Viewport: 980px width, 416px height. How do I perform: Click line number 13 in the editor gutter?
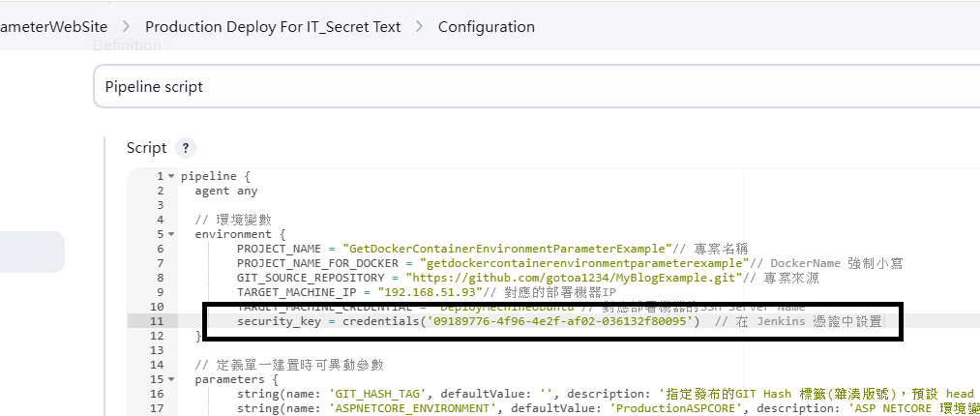pos(157,350)
